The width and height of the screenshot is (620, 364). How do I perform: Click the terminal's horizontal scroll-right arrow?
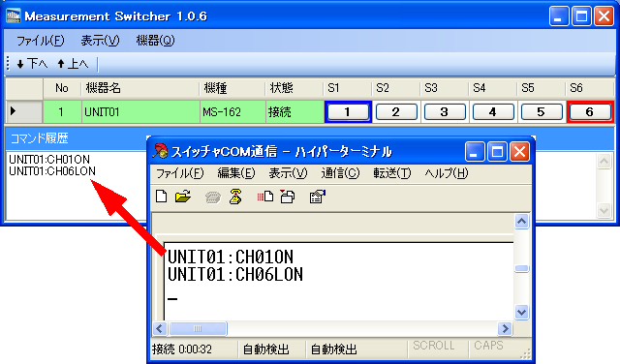(505, 328)
